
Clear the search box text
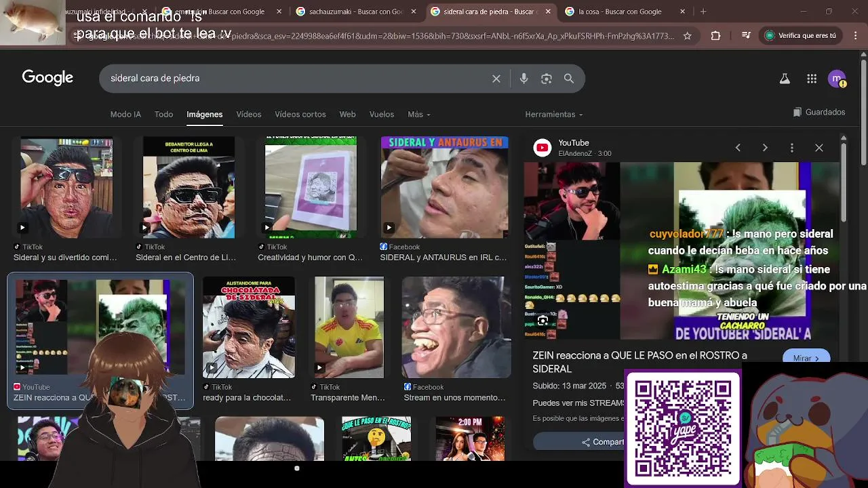[496, 79]
